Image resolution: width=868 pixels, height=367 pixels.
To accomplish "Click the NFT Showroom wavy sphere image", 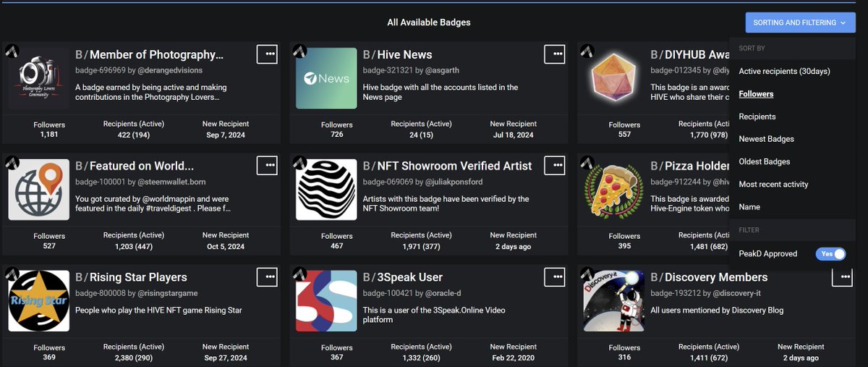I will [326, 190].
